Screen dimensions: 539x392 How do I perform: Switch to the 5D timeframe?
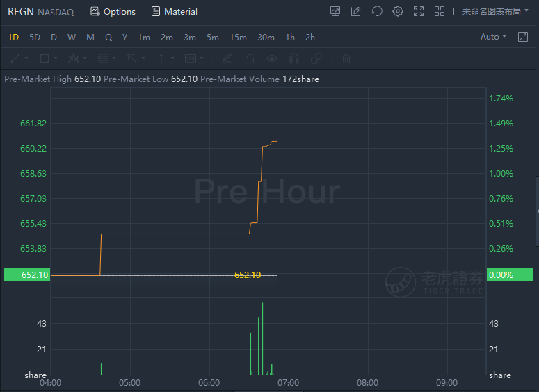pos(34,37)
